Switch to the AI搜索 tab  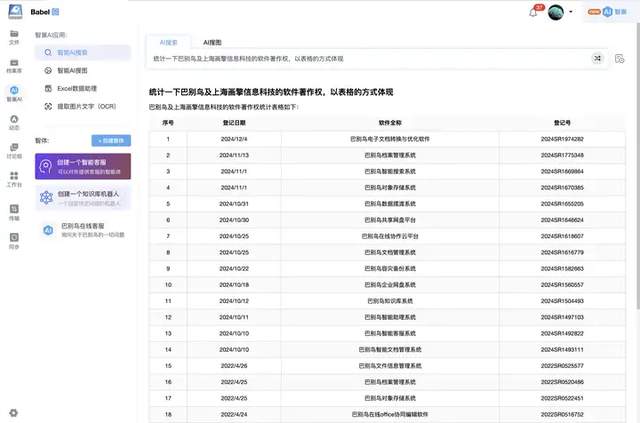(169, 43)
